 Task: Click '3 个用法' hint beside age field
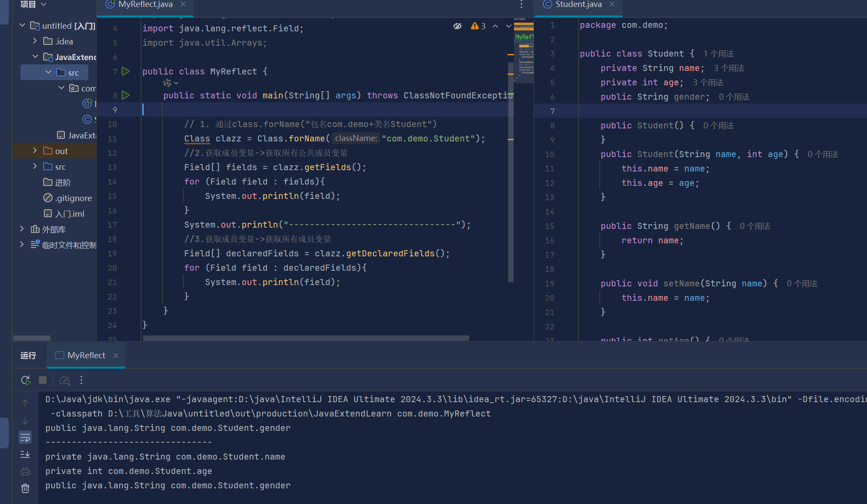pos(708,83)
